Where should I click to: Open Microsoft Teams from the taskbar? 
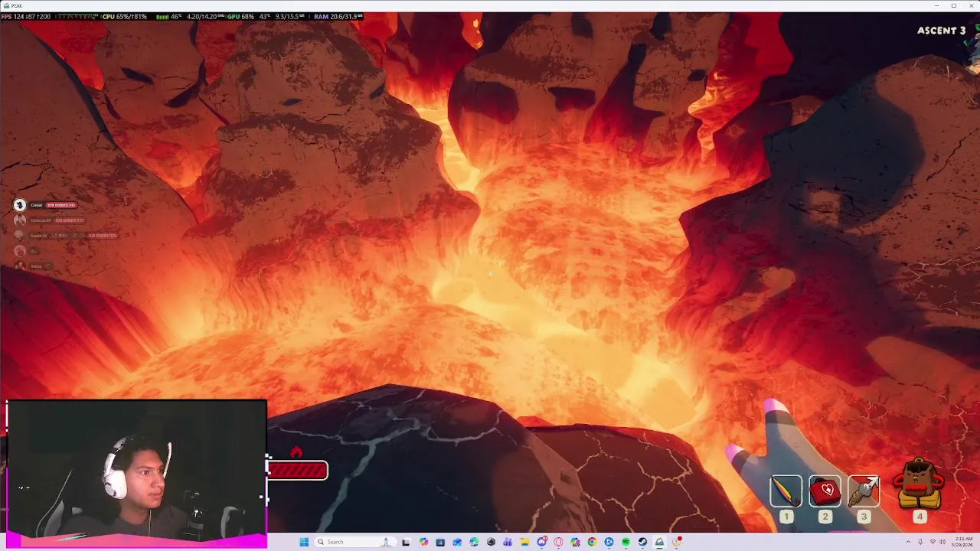pos(508,542)
